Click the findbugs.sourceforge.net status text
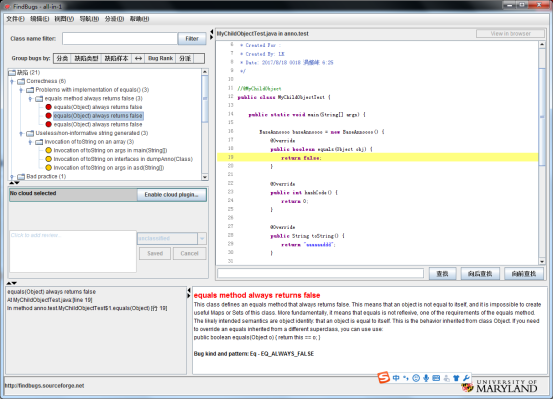This screenshot has height=399, width=553. pos(44,386)
